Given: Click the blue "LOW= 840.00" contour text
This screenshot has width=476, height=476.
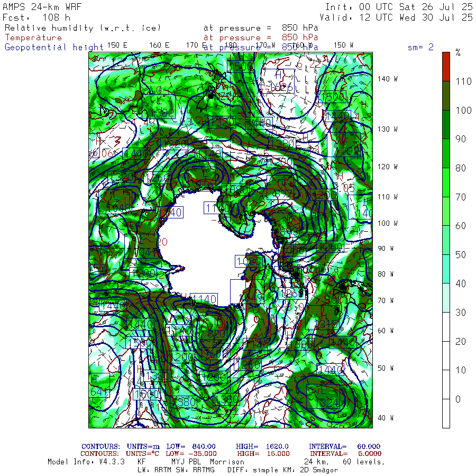Looking at the screenshot, I should coord(191,446).
